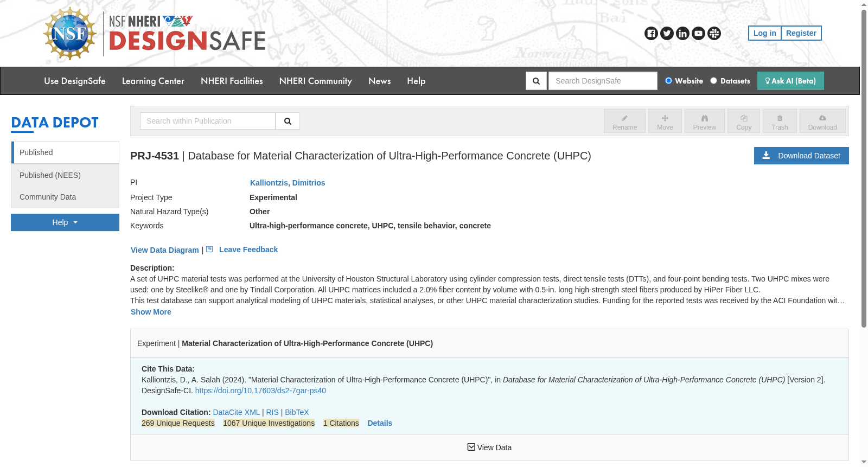
Task: Open the DOI link for the dataset
Action: [260, 391]
